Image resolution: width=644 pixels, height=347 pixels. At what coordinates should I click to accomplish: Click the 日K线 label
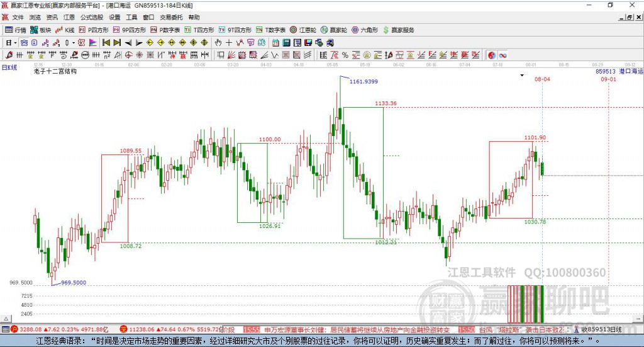point(9,67)
